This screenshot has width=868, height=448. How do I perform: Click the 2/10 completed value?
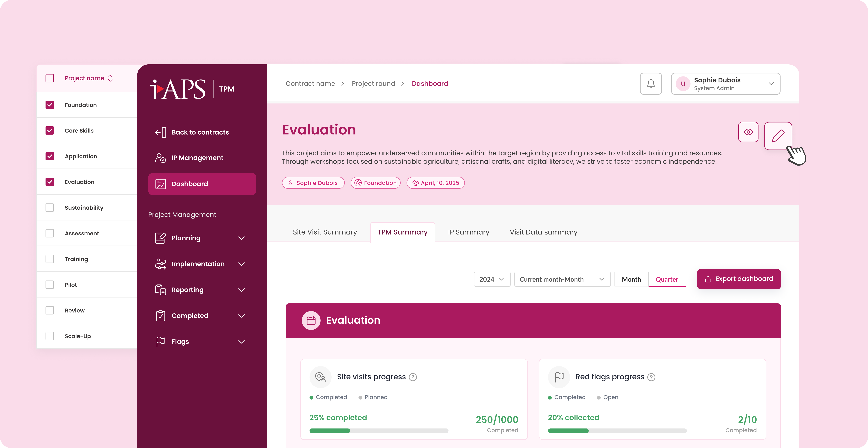[747, 420]
